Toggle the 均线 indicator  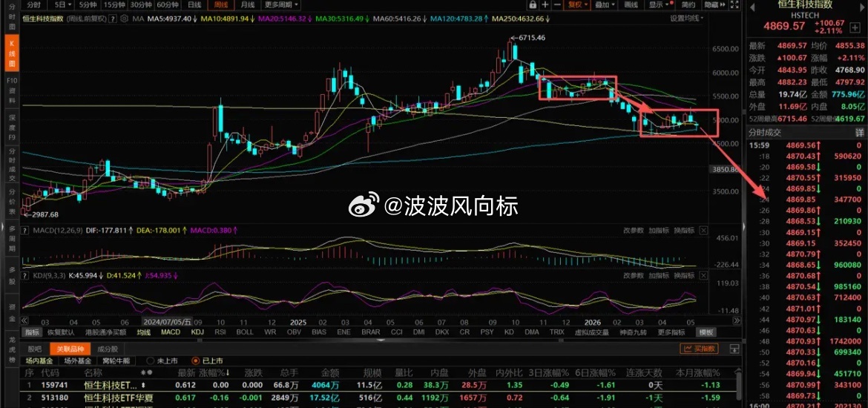144,332
